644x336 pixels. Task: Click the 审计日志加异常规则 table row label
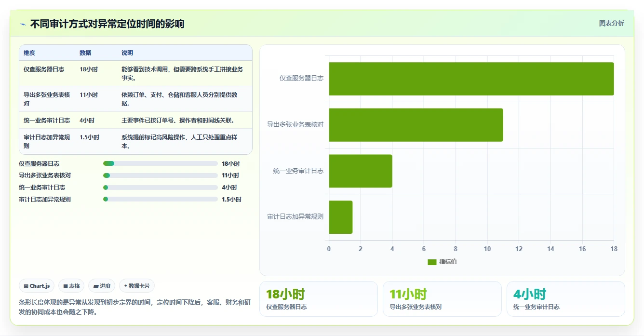[47, 141]
